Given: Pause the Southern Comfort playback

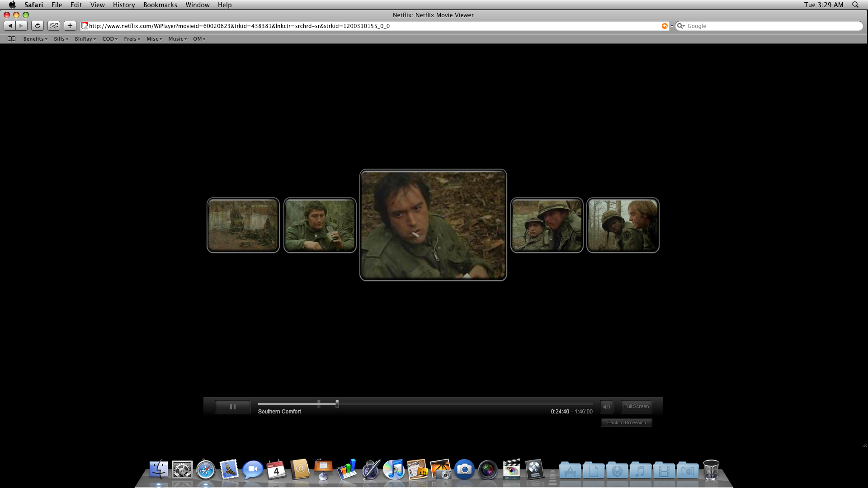Looking at the screenshot, I should click(x=232, y=406).
